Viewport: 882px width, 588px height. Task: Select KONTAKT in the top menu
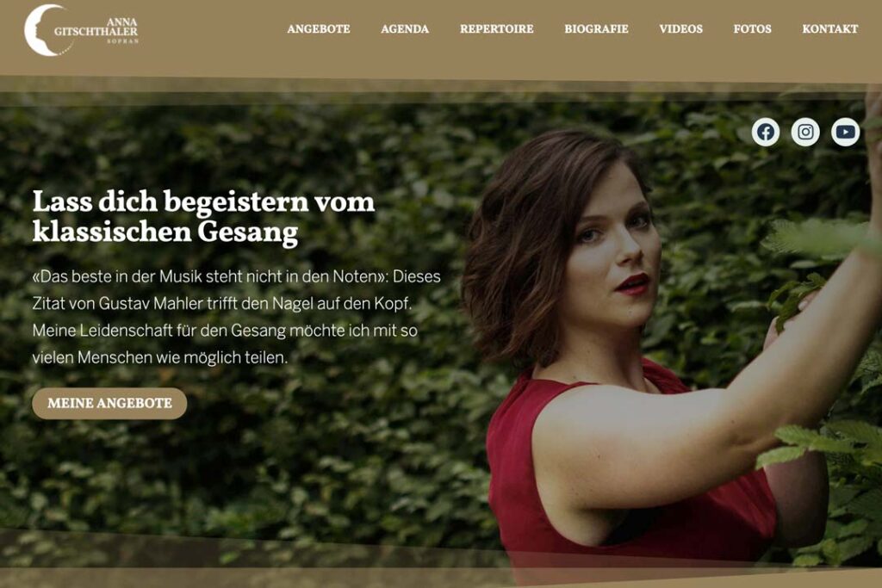tap(829, 28)
